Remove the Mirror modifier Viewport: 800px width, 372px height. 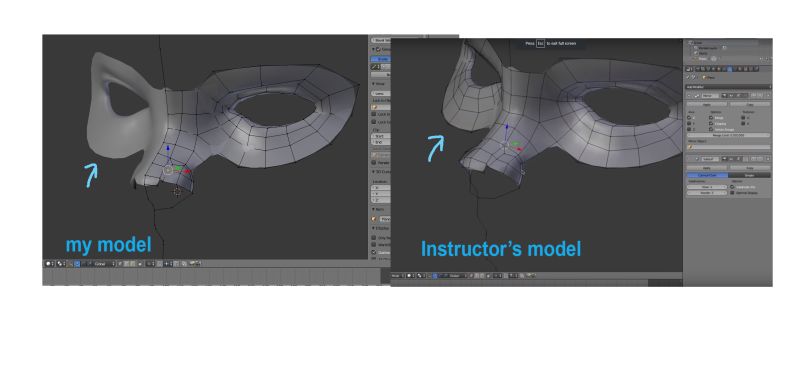click(768, 95)
